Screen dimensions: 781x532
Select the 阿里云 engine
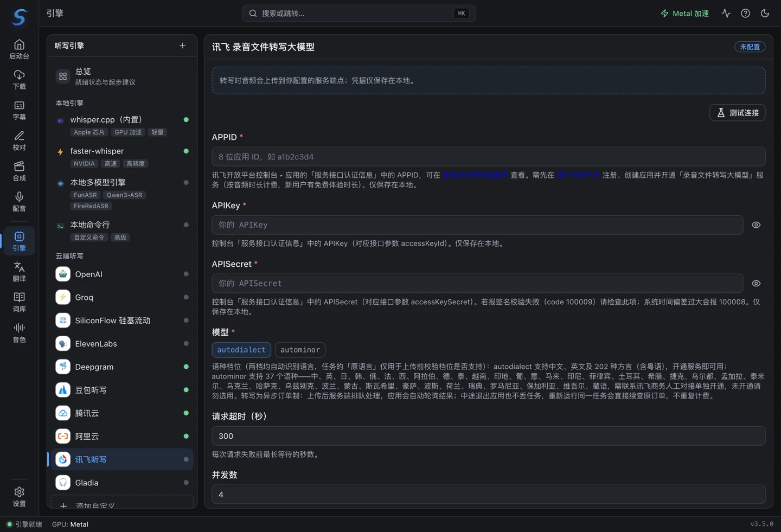coord(122,436)
